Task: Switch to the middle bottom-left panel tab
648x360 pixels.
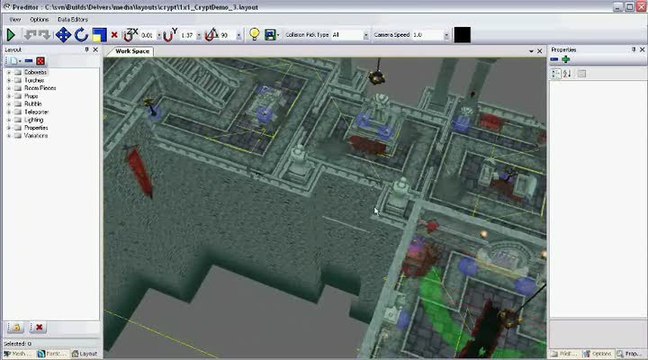Action: [x=52, y=354]
